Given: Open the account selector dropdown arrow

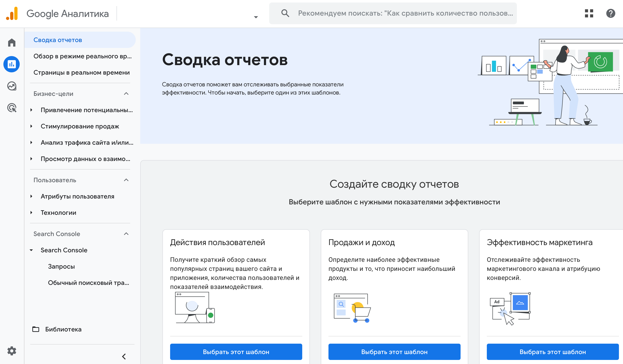Looking at the screenshot, I should tap(256, 17).
